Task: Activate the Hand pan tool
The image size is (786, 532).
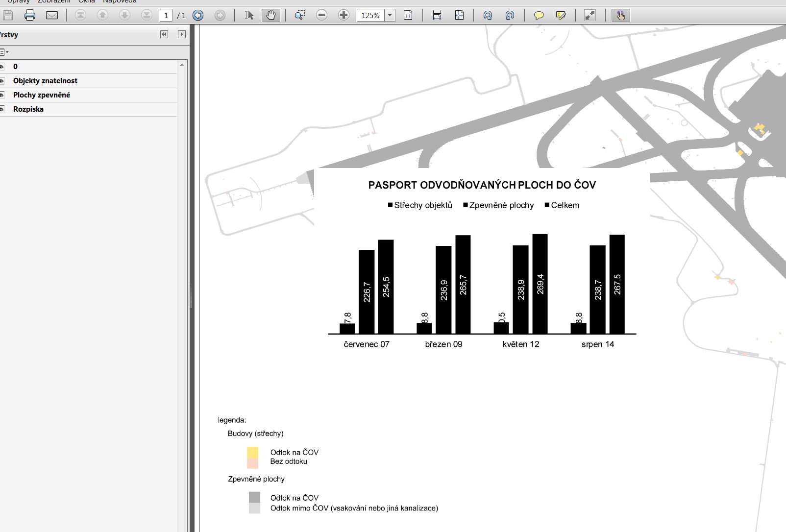Action: tap(271, 15)
